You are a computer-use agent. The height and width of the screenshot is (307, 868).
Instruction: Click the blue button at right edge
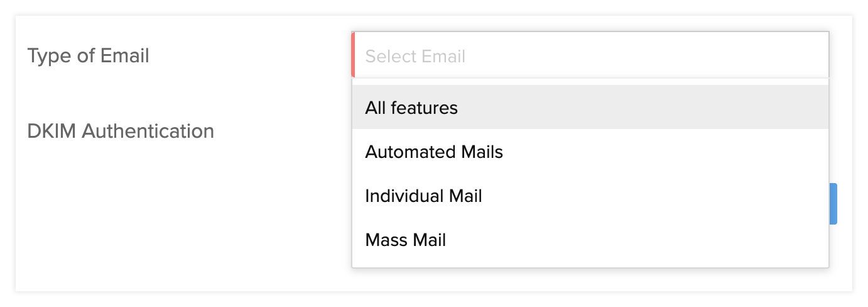(x=833, y=204)
